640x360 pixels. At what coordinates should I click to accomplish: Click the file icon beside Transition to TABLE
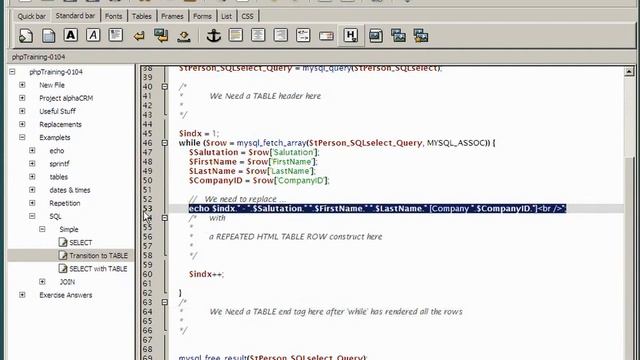point(62,255)
